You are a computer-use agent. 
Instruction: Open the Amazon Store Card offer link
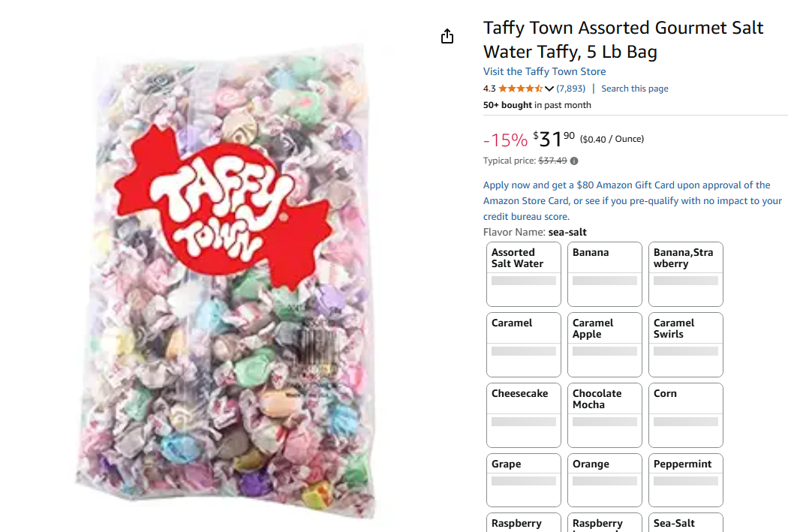(x=632, y=200)
